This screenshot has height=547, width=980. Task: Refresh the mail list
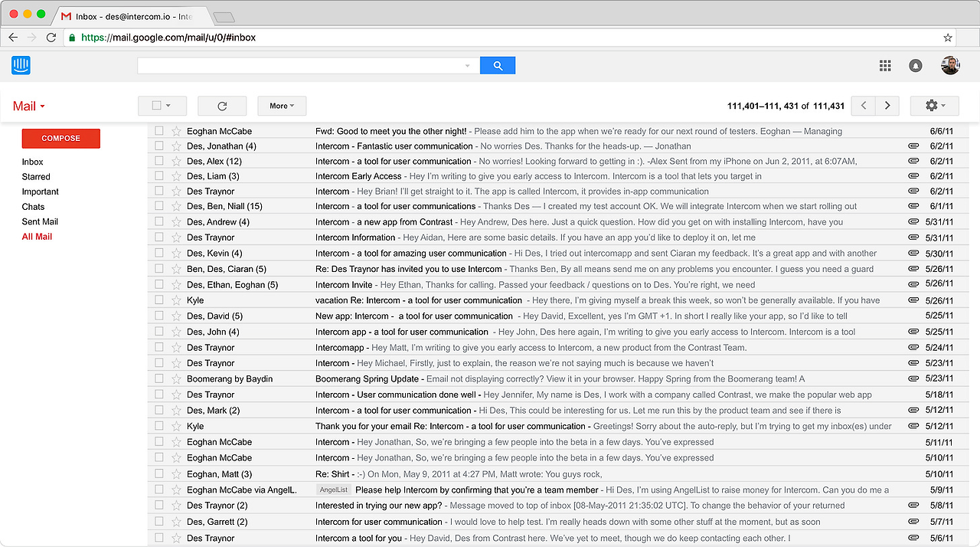click(x=222, y=106)
